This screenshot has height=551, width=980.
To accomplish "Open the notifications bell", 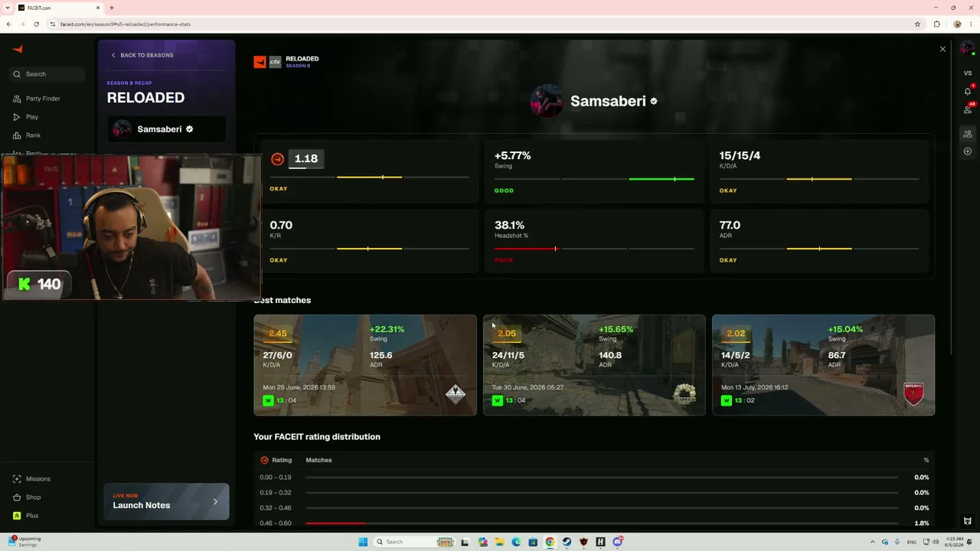I will pos(968,91).
